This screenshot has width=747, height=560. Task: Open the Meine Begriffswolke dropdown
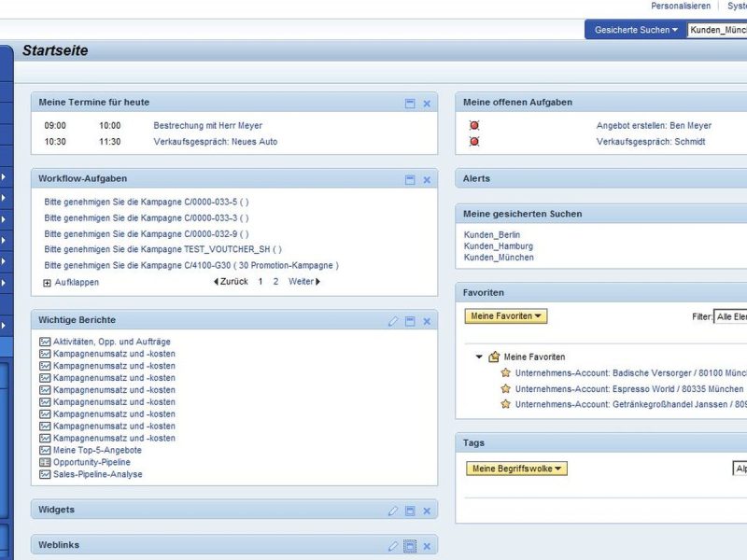[x=517, y=469]
